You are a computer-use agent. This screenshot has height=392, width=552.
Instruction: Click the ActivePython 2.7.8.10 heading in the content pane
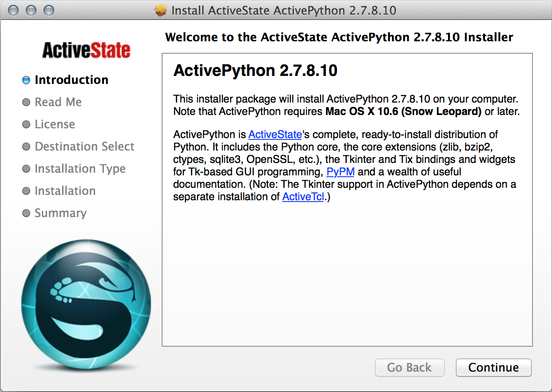(255, 71)
